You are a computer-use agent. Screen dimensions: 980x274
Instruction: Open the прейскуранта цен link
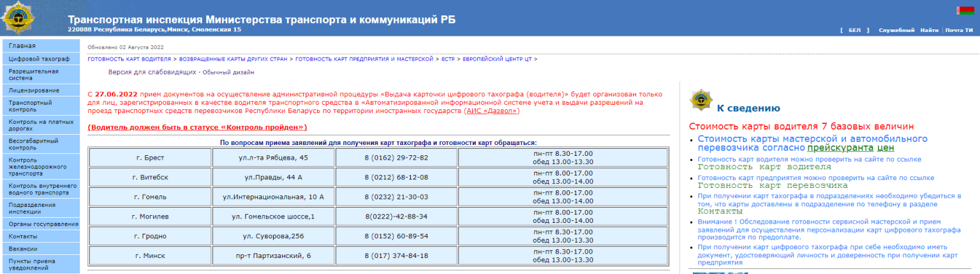click(x=853, y=148)
